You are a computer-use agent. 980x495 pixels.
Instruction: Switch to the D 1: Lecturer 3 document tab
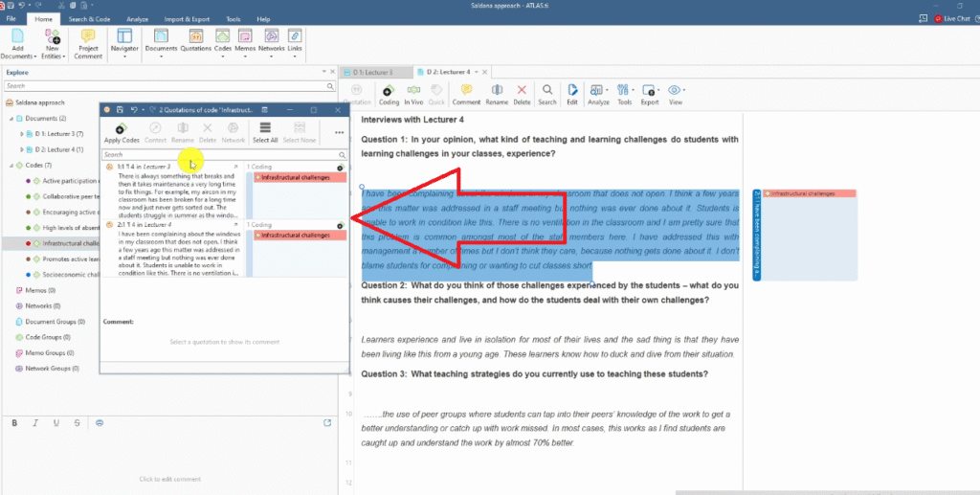375,73
